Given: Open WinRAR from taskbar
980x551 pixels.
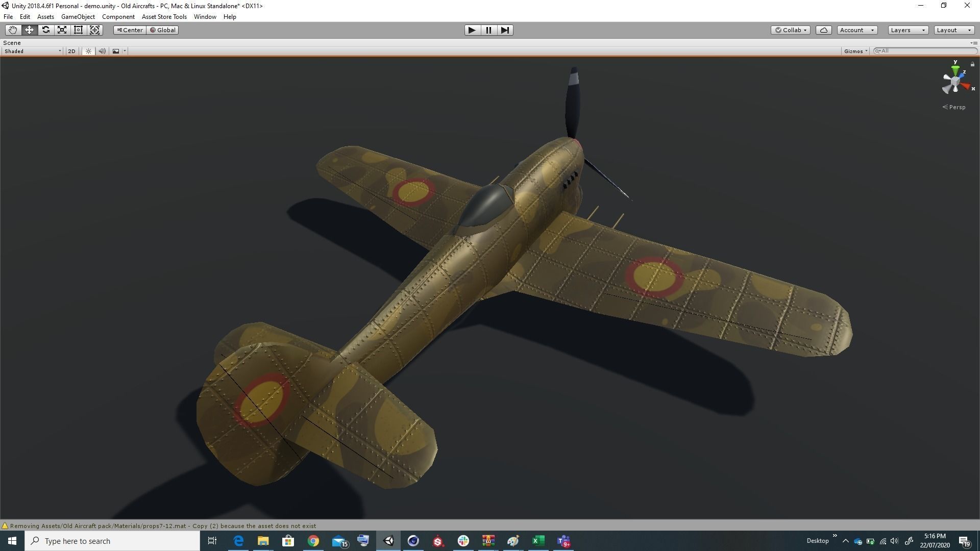Looking at the screenshot, I should [x=488, y=541].
